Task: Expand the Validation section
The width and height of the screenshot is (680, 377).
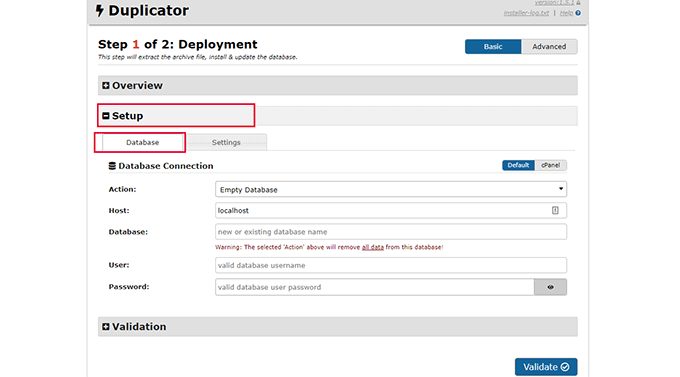Action: coord(337,327)
